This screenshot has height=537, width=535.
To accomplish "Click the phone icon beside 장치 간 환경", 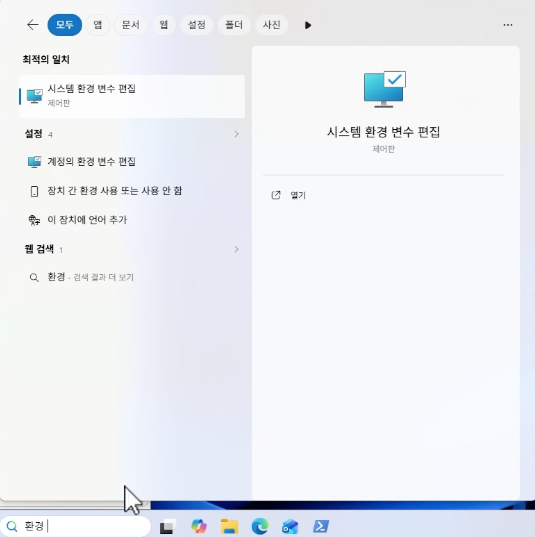I will click(34, 191).
